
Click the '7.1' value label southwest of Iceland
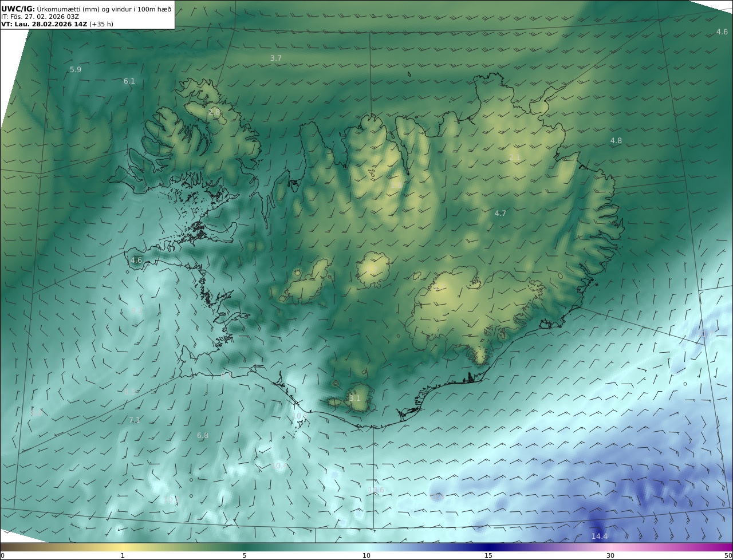pos(135,420)
